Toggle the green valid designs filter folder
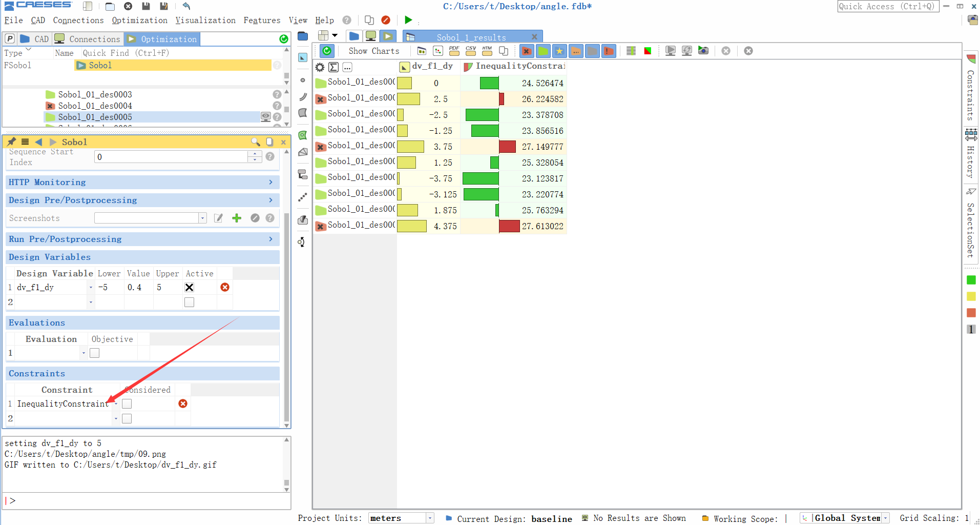The height and width of the screenshot is (525, 980). [543, 51]
